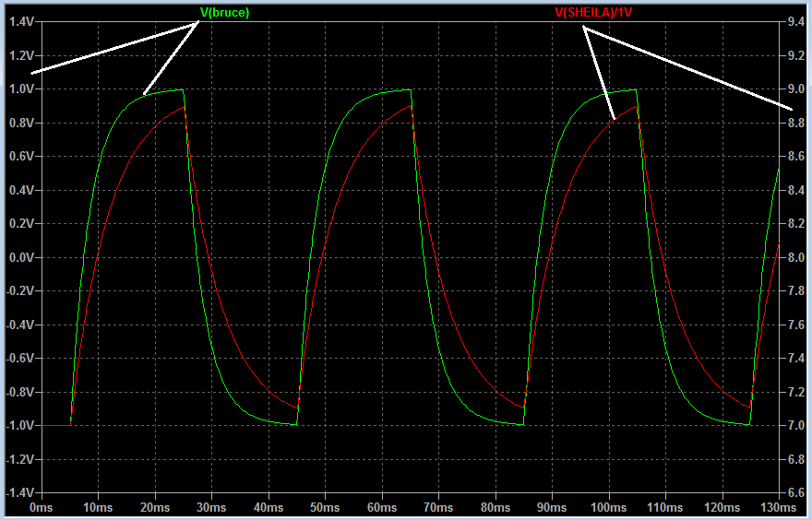Click the 7.4 right axis label
Viewport: 812px width, 520px height.
tap(796, 358)
